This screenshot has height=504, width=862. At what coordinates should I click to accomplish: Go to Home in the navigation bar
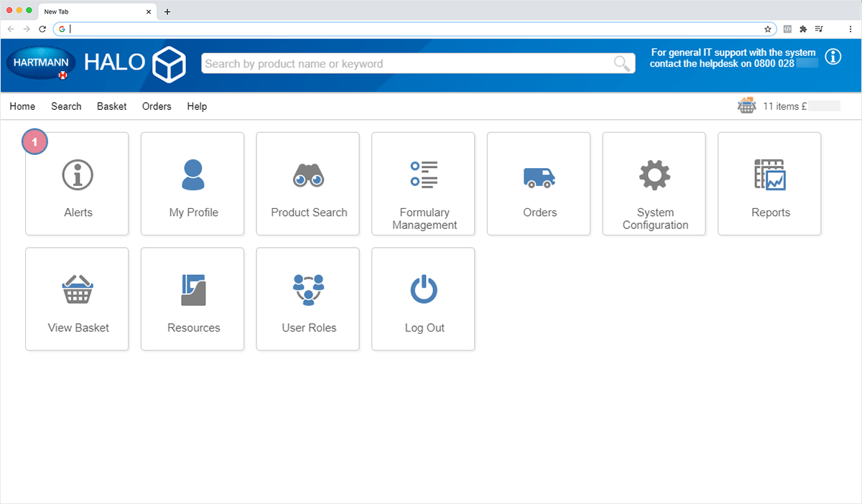point(22,106)
